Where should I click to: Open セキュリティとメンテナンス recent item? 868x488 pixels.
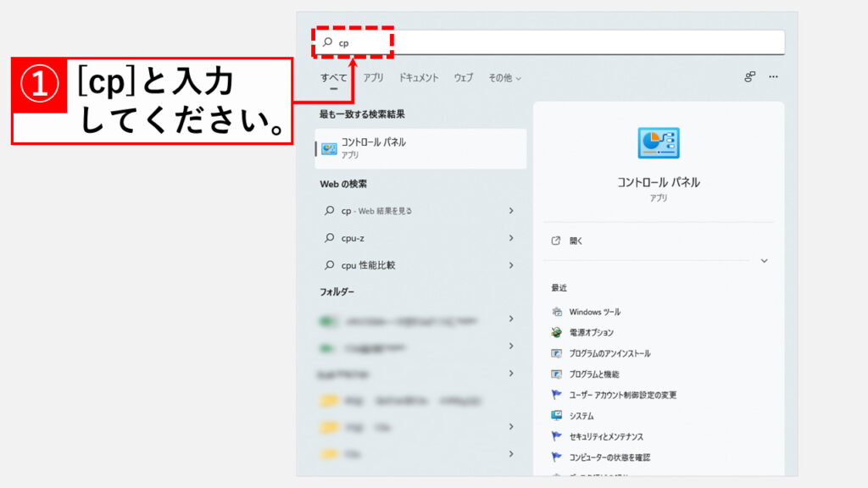(605, 436)
